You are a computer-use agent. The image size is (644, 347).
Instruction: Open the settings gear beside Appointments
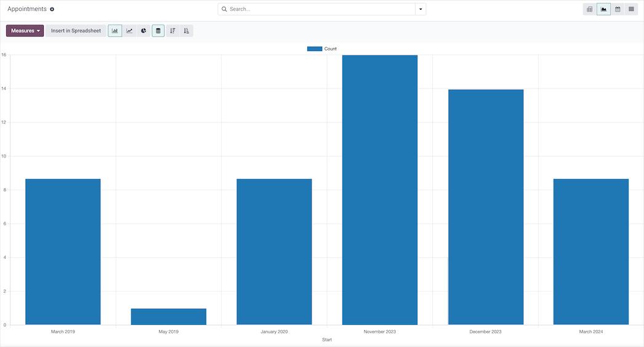coord(52,9)
